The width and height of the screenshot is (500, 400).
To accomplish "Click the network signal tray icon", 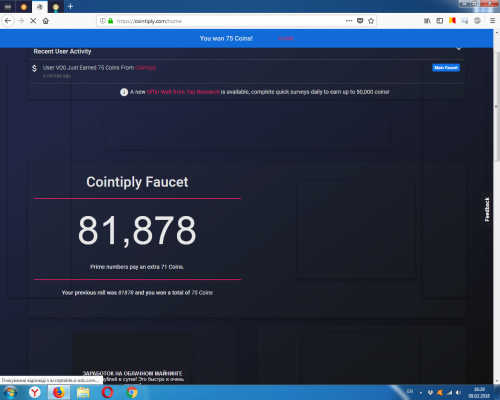I will [449, 393].
